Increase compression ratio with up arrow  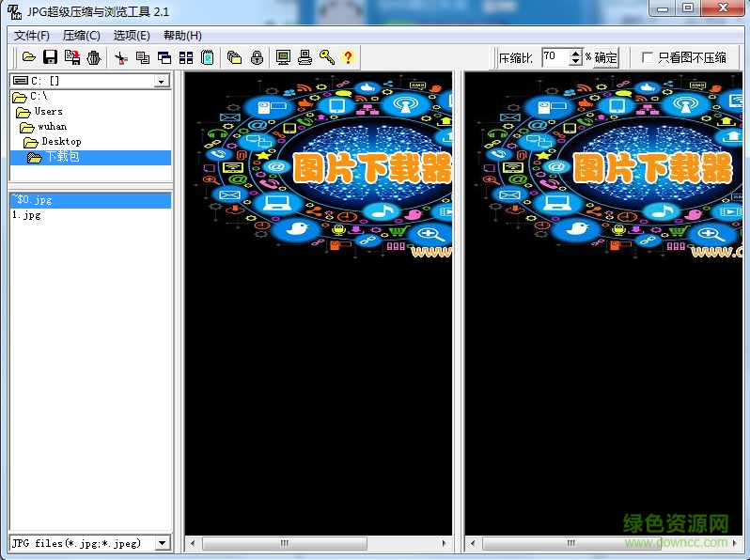pos(576,54)
